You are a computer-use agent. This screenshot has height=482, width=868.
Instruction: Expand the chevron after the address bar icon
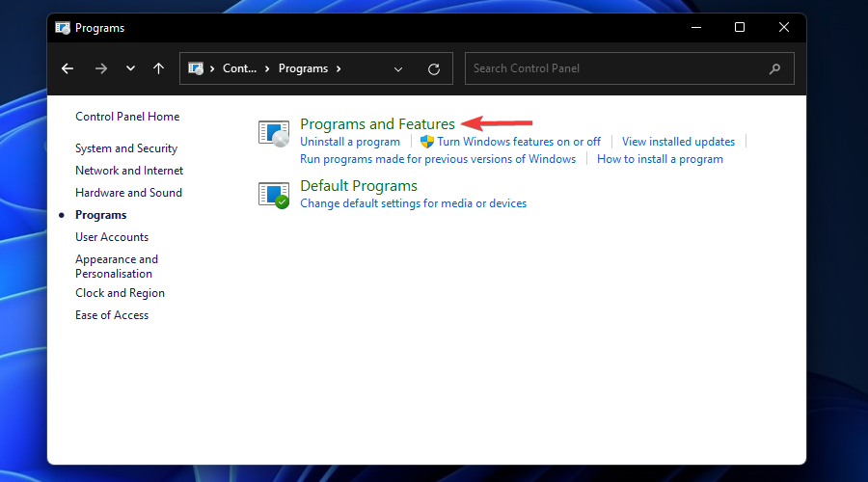pyautogui.click(x=212, y=68)
